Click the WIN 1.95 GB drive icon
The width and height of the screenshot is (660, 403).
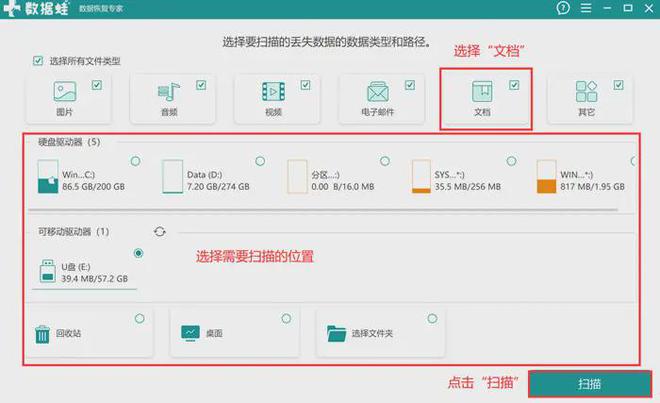pos(546,177)
